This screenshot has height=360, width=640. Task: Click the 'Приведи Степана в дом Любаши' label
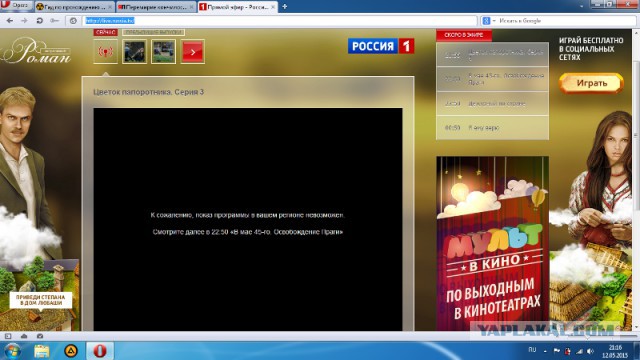(40, 300)
